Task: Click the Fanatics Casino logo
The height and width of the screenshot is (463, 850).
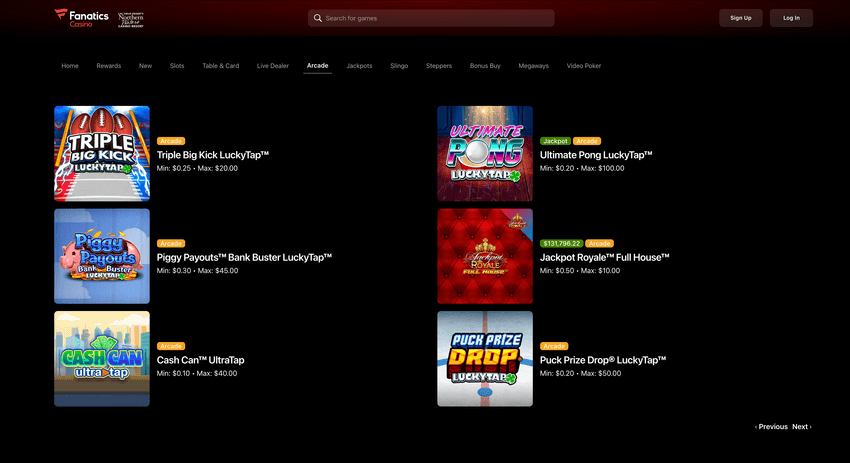Action: (81, 18)
